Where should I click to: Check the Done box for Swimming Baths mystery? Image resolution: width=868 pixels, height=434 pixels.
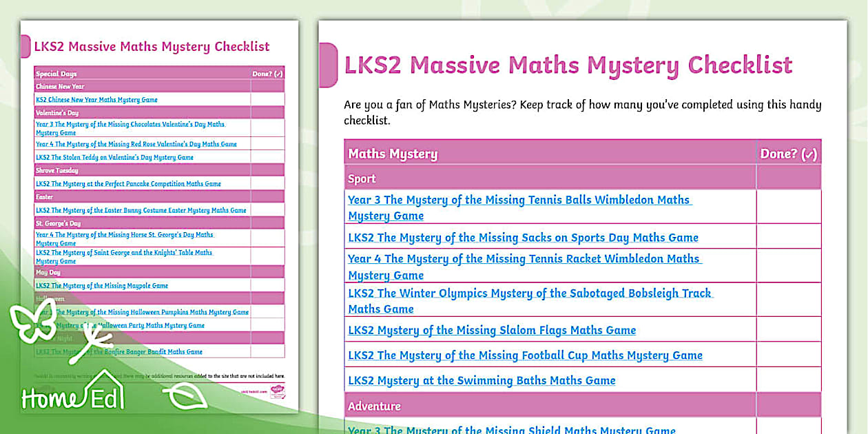[x=788, y=380]
